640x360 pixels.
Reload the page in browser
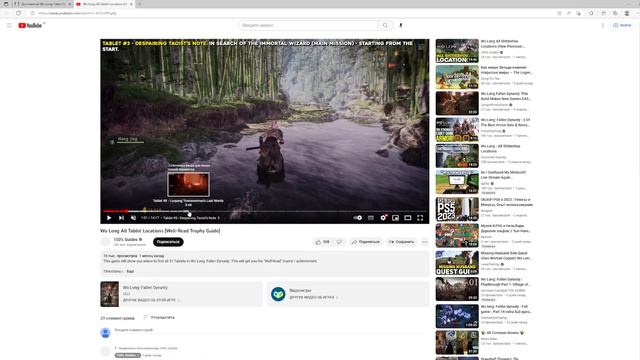point(19,13)
